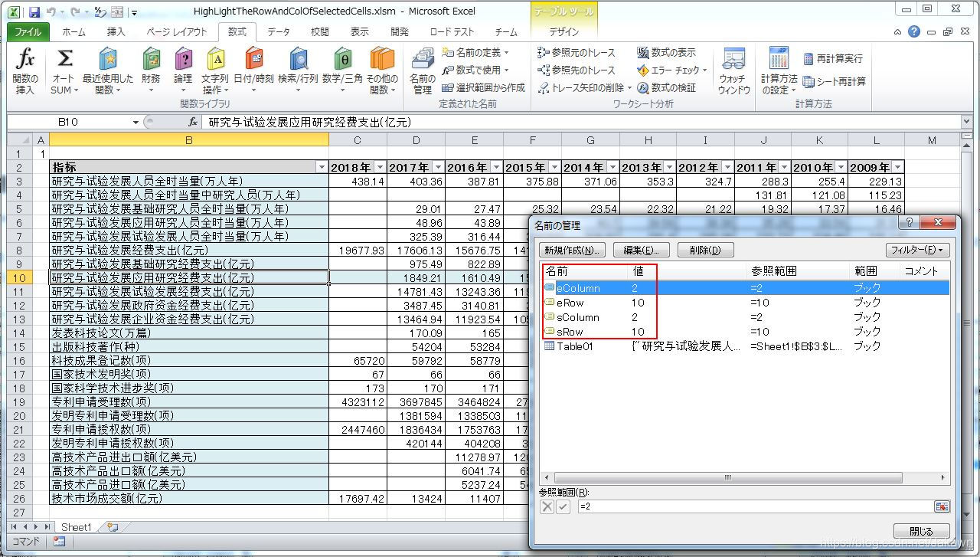Switch to the デザイン table tools tab
Viewport: 980px width, 557px height.
[x=563, y=32]
